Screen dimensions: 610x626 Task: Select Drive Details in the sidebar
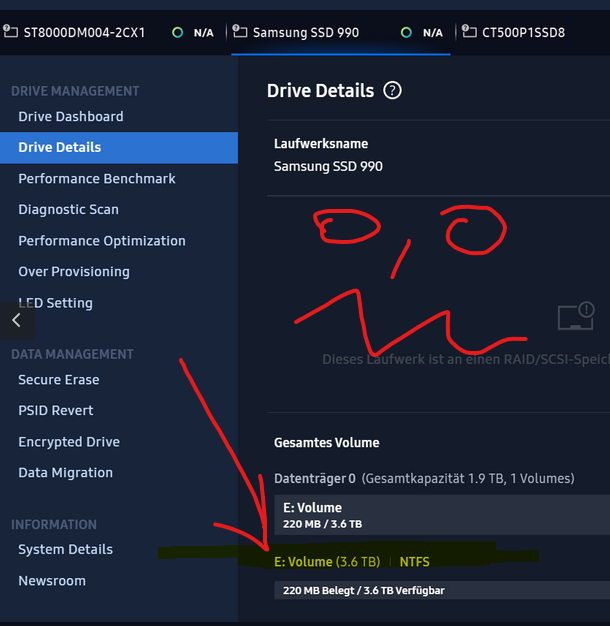point(119,147)
